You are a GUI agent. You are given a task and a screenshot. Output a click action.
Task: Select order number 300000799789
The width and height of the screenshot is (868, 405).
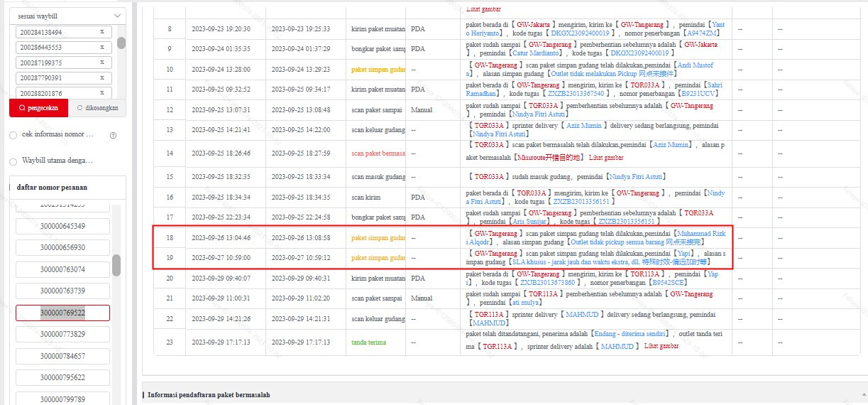click(62, 399)
